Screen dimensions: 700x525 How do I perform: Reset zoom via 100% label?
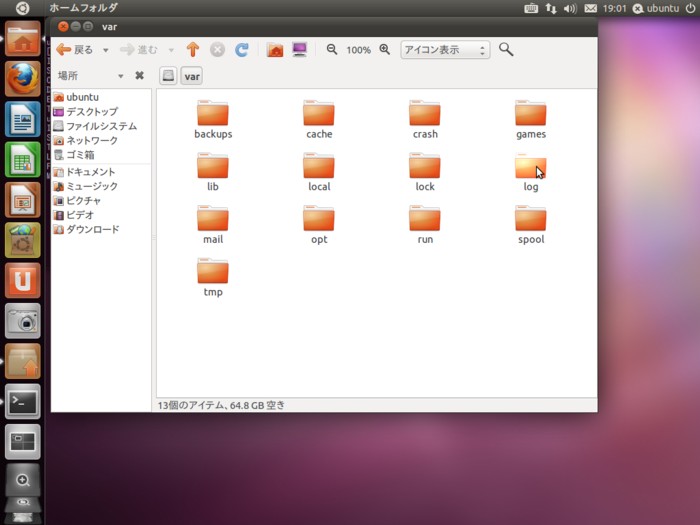tap(358, 50)
